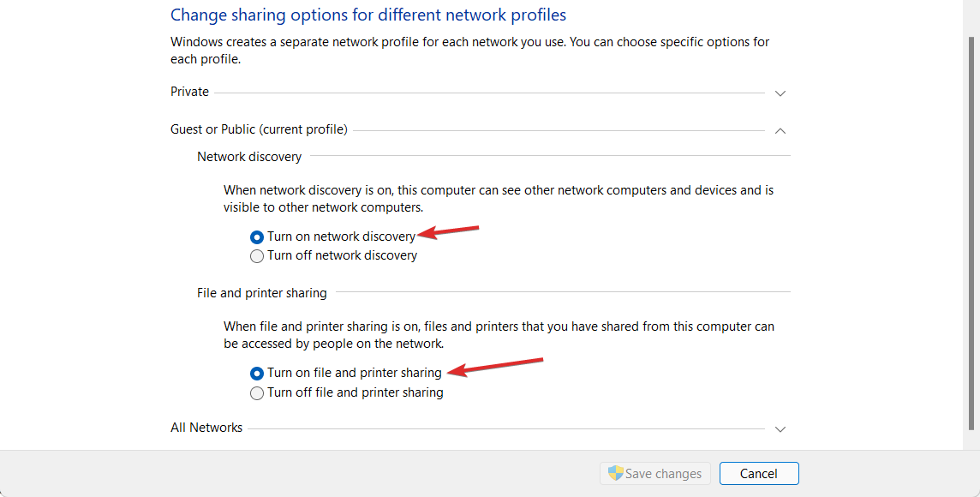Image resolution: width=980 pixels, height=497 pixels.
Task: Click the File and printer sharing heading
Action: 261,292
